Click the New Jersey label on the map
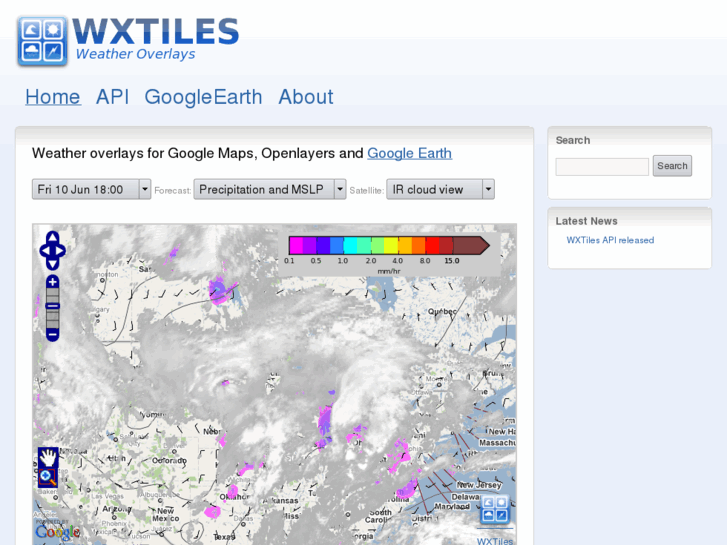Screen dimensions: 727x545 click(x=479, y=485)
